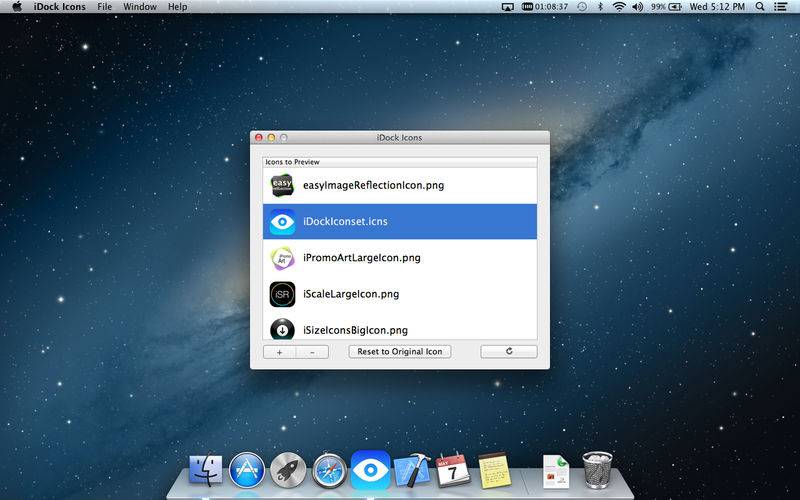Select iPromoArtLargeIcon.png file name

pyautogui.click(x=362, y=258)
